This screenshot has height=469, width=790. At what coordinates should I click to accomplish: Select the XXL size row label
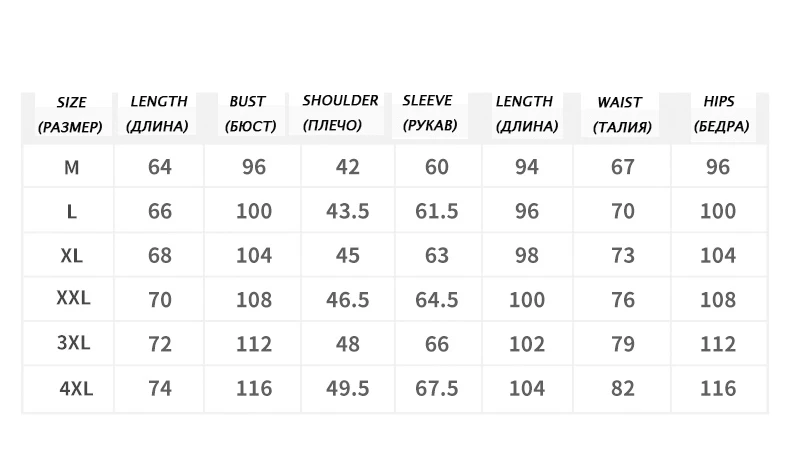[71, 299]
